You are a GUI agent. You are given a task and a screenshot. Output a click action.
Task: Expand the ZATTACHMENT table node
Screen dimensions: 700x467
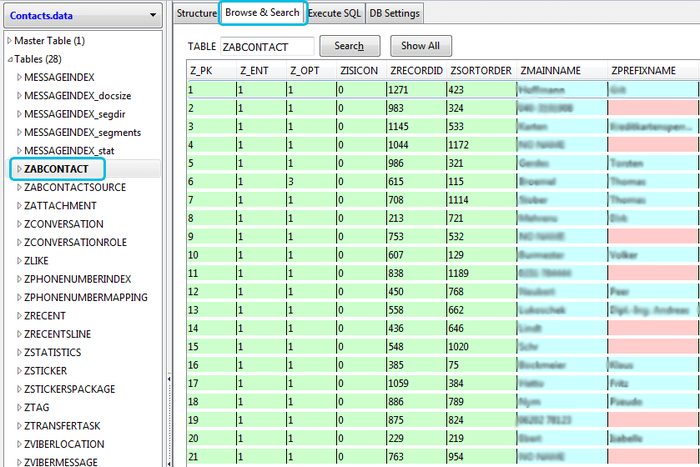[x=19, y=205]
